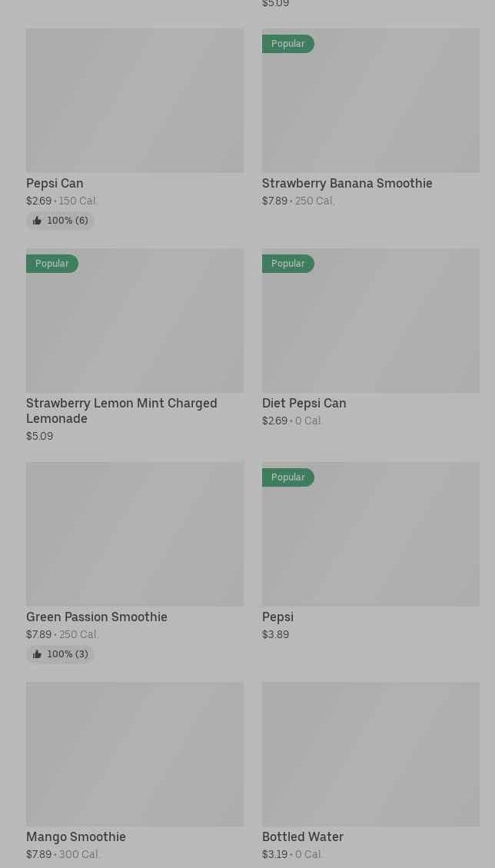495x868 pixels.
Task: Click the Popular badge on the Pepsi item
Action: [x=288, y=477]
